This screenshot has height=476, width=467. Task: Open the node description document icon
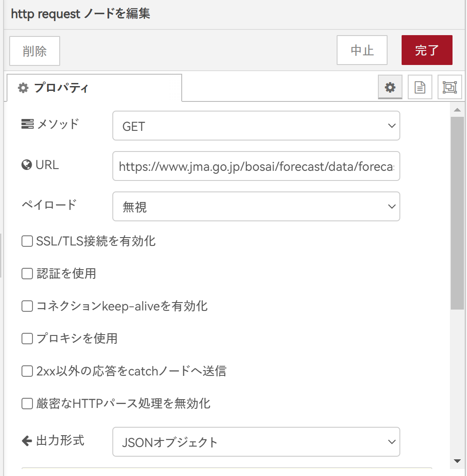click(420, 87)
